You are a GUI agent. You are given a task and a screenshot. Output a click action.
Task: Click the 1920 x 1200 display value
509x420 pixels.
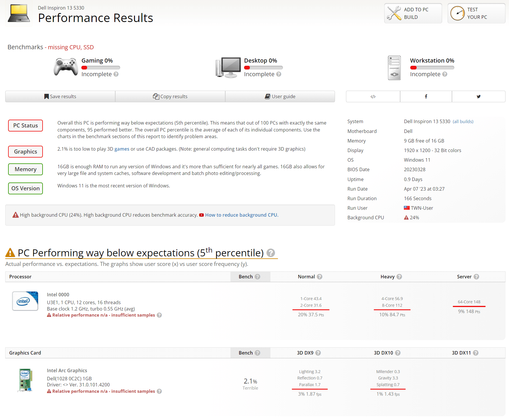[x=433, y=150]
